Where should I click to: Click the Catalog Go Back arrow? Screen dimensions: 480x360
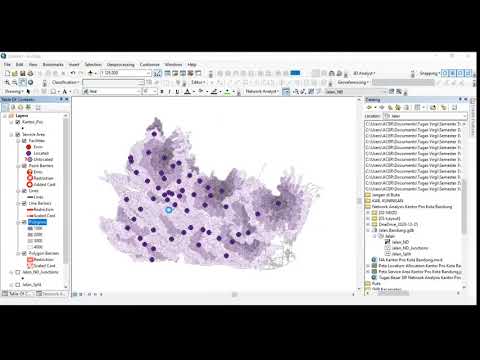369,107
